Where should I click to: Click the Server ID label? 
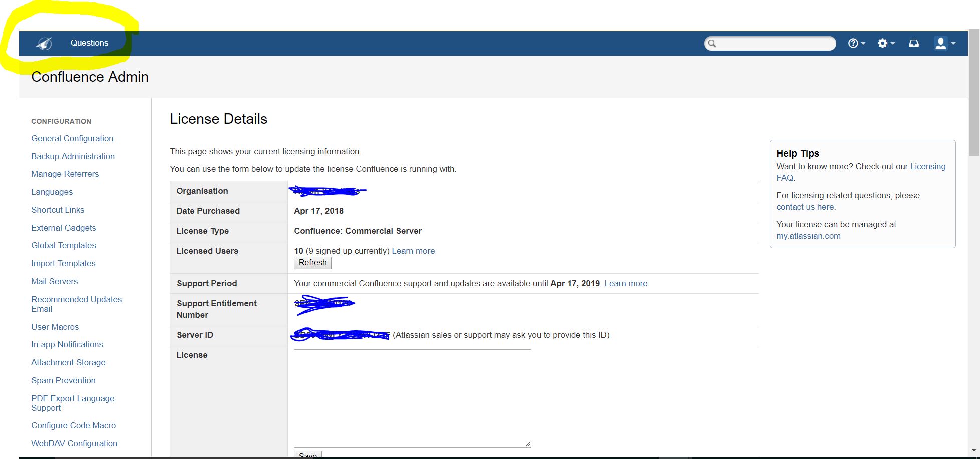coord(195,335)
